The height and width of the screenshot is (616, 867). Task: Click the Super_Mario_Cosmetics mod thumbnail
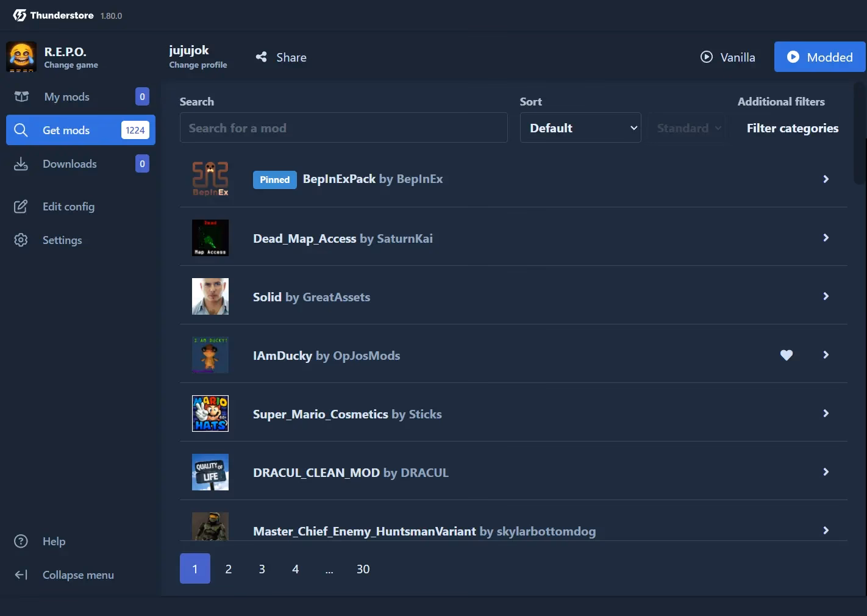(x=210, y=414)
